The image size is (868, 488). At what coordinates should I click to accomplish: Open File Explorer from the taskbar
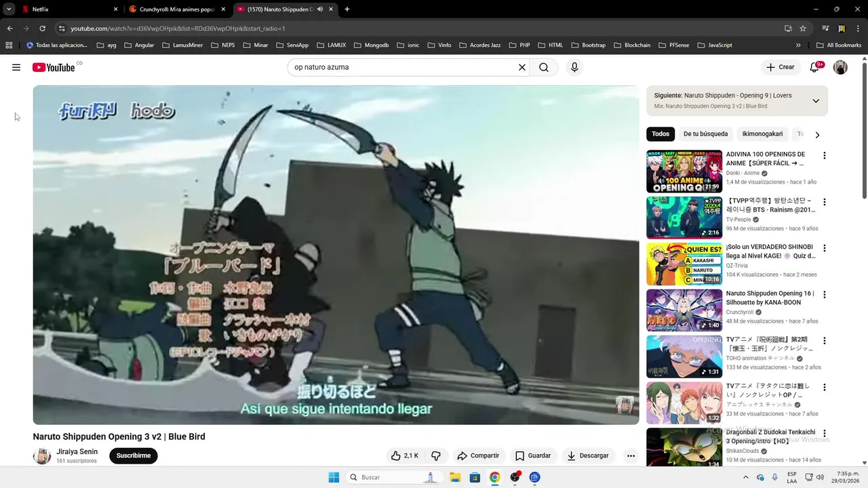point(455,477)
